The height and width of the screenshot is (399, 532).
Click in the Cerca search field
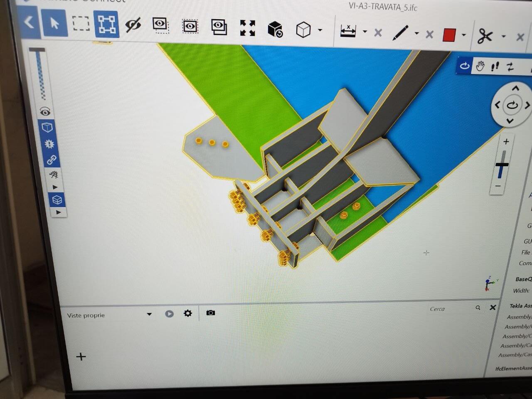pyautogui.click(x=450, y=309)
